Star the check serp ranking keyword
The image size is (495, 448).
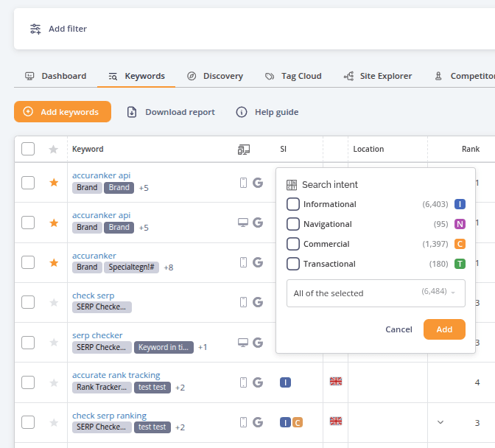54,422
